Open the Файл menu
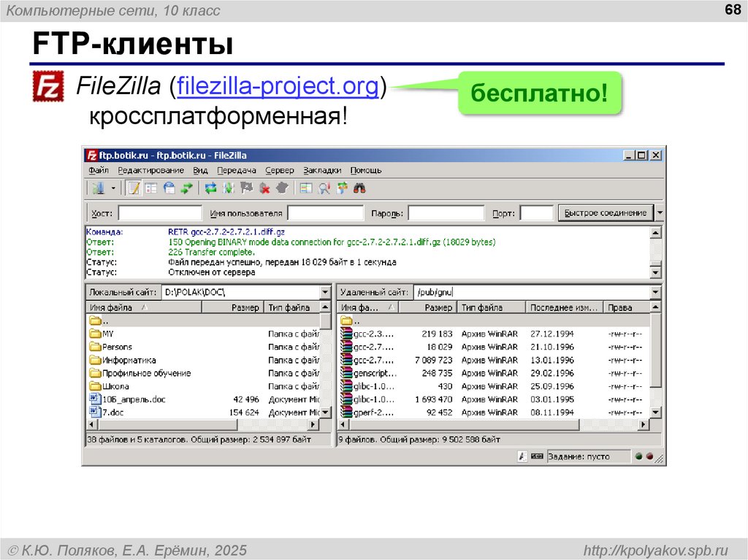The image size is (748, 560). [99, 170]
